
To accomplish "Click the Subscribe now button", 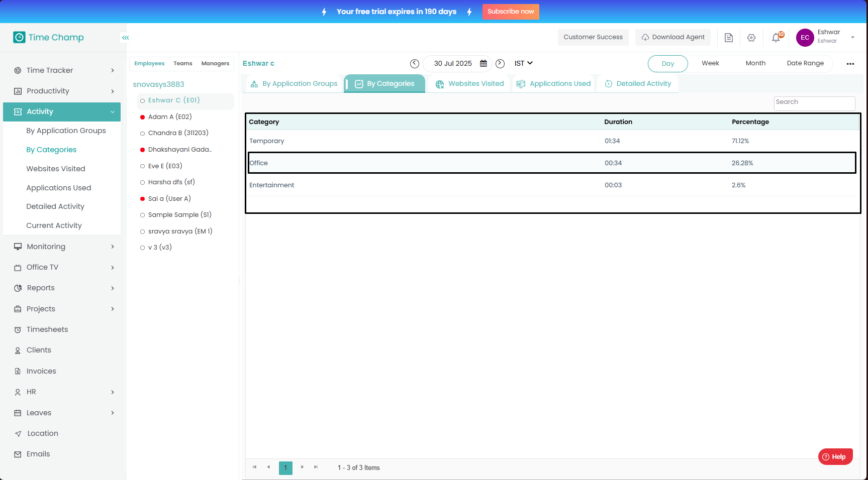I will (x=510, y=12).
